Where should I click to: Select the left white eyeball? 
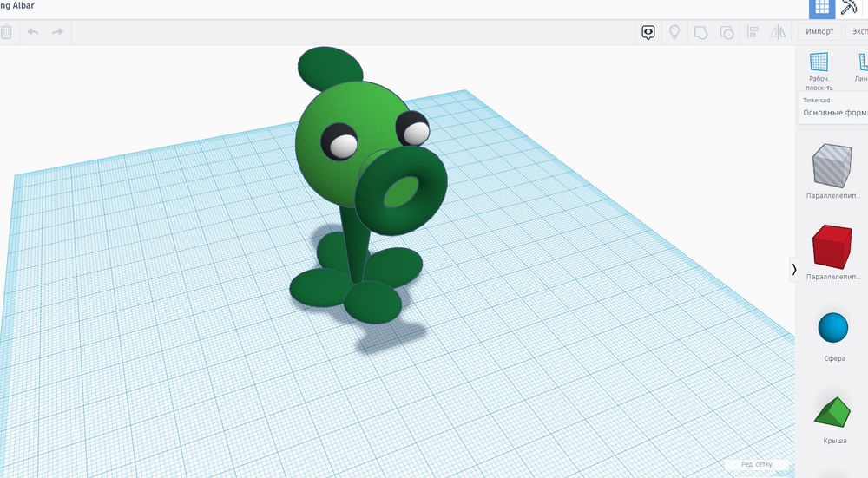click(x=343, y=146)
